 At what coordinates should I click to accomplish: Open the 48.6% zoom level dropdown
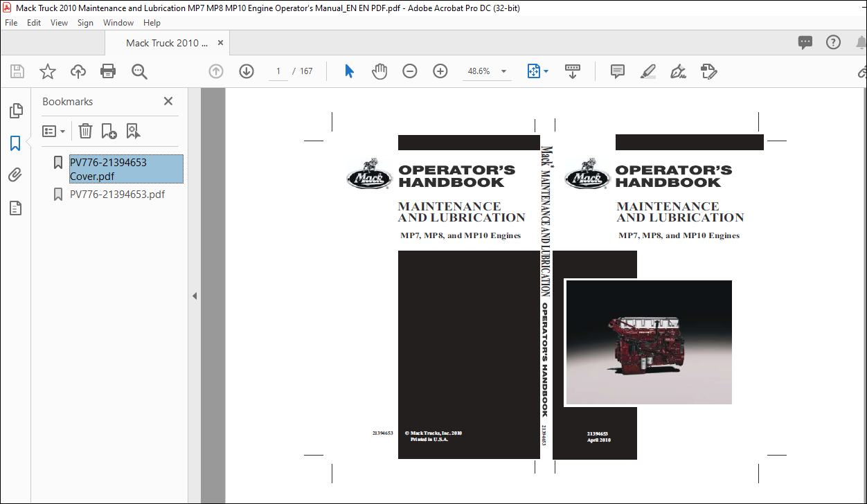tap(487, 71)
